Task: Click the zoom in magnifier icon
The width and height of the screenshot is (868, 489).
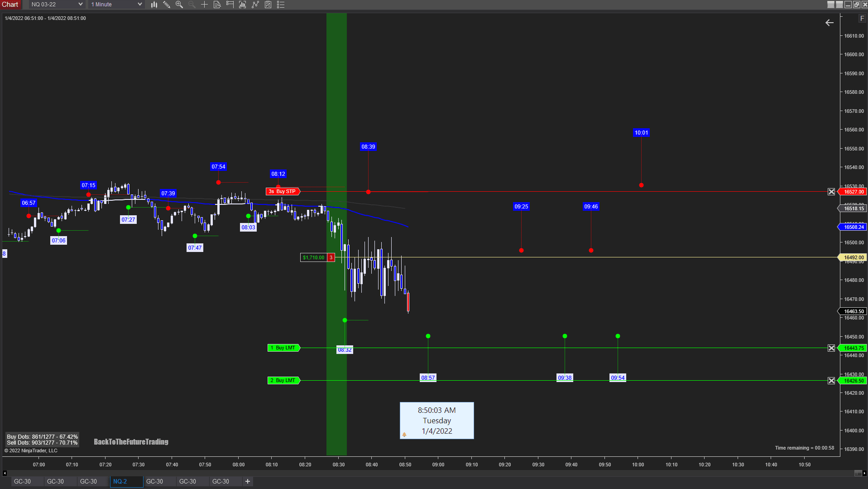Action: click(x=179, y=5)
